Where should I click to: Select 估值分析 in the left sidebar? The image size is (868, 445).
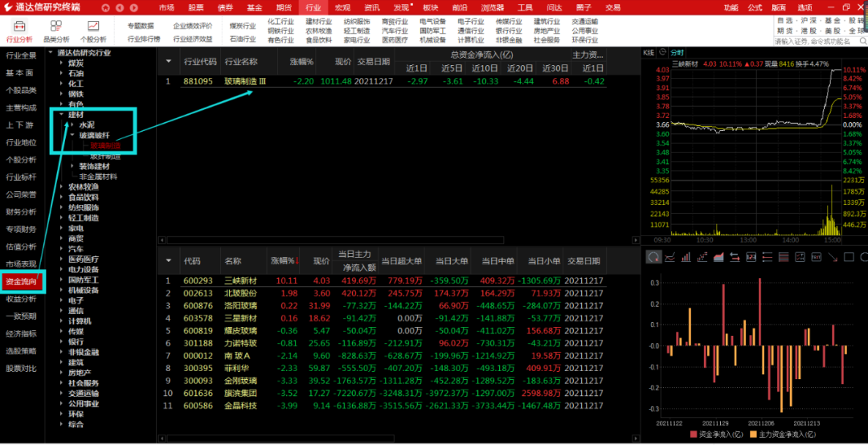click(x=21, y=247)
